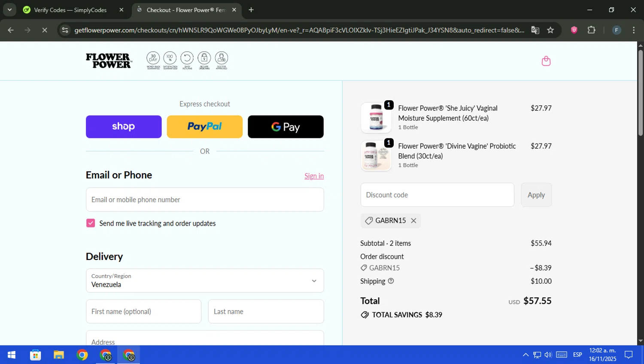This screenshot has height=364, width=644.
Task: Click the Sign in link
Action: coord(314,176)
